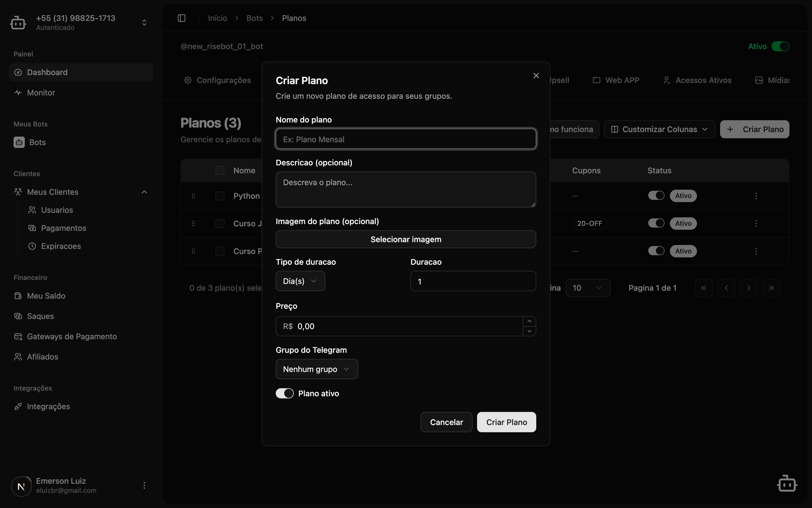This screenshot has height=508, width=812.
Task: Close the Criar Plano dialog
Action: click(x=536, y=76)
